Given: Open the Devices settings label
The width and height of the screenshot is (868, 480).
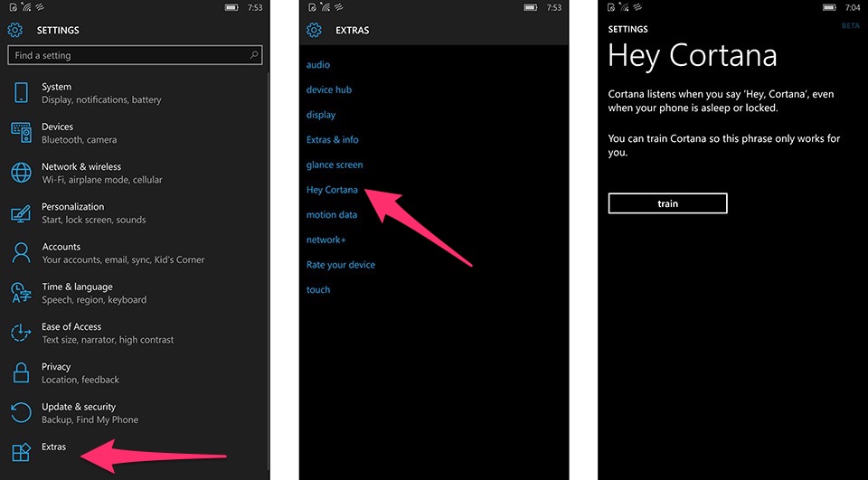Looking at the screenshot, I should tap(57, 127).
